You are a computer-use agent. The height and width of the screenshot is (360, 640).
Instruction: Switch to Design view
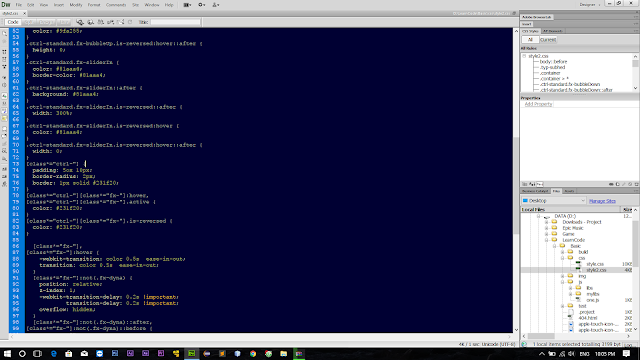pos(46,22)
